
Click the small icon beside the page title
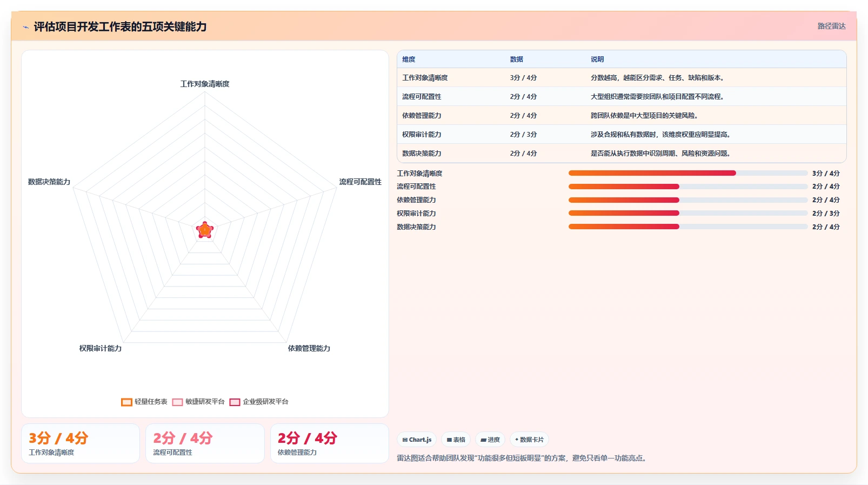[25, 27]
